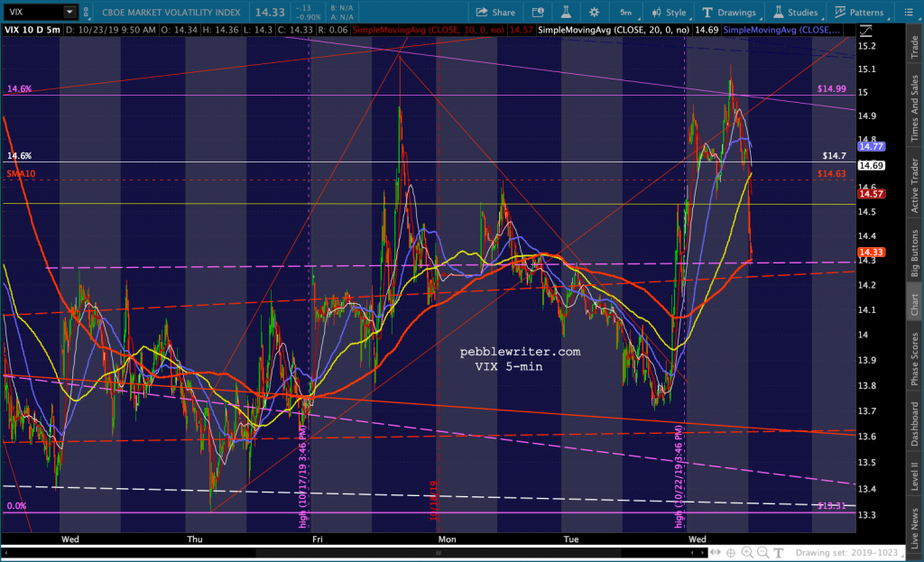
Task: Click the 0.0% Fibonacci level label
Action: [x=16, y=505]
